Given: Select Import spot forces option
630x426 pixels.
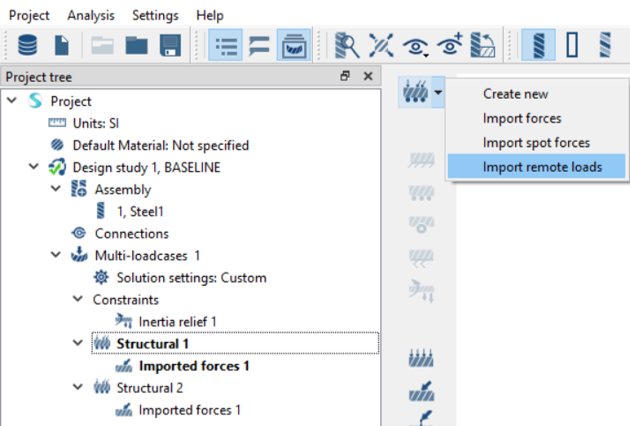Looking at the screenshot, I should tap(535, 142).
